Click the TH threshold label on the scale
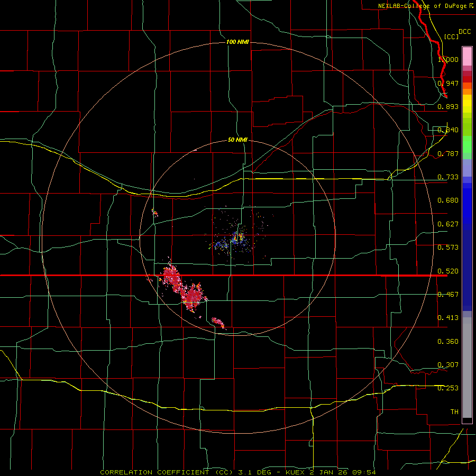 (454, 412)
